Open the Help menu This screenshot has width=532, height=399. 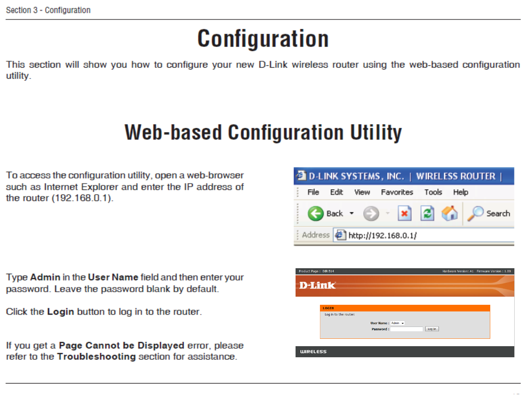click(x=461, y=192)
